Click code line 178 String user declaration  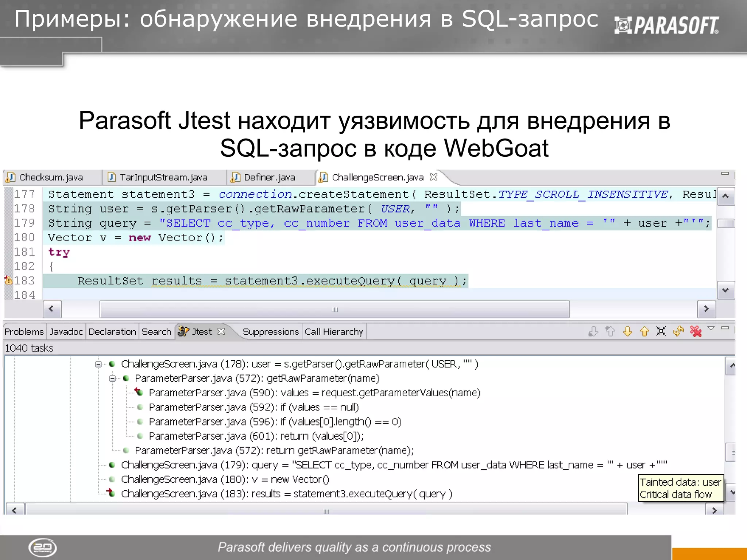click(254, 209)
